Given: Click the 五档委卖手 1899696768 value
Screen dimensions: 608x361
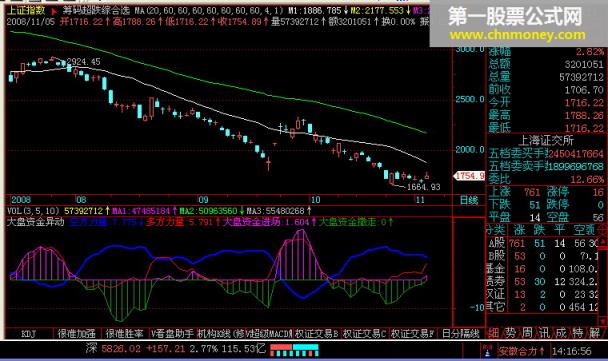Looking at the screenshot, I should click(x=576, y=167).
